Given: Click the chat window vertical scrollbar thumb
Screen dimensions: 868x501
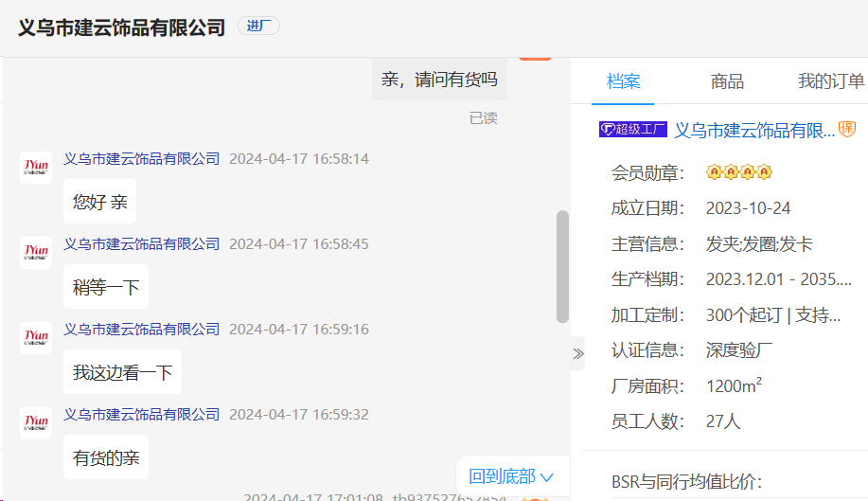Looking at the screenshot, I should coord(562,266).
